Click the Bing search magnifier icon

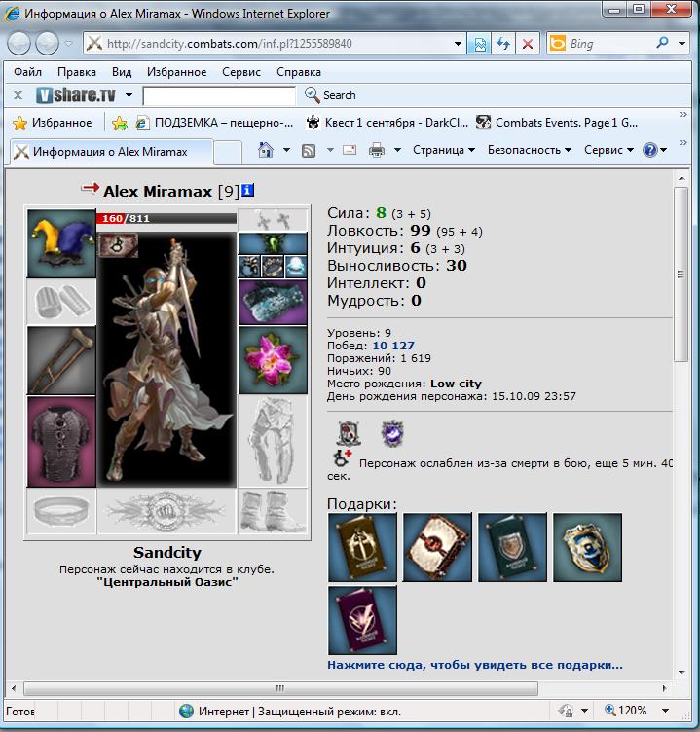(662, 44)
